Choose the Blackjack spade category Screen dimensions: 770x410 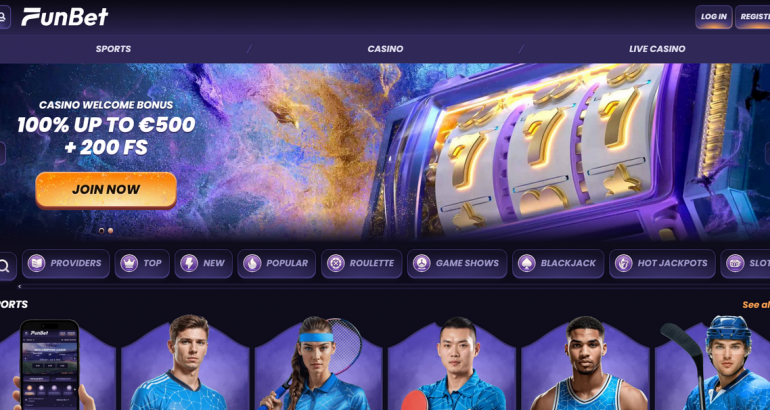pyautogui.click(x=558, y=264)
